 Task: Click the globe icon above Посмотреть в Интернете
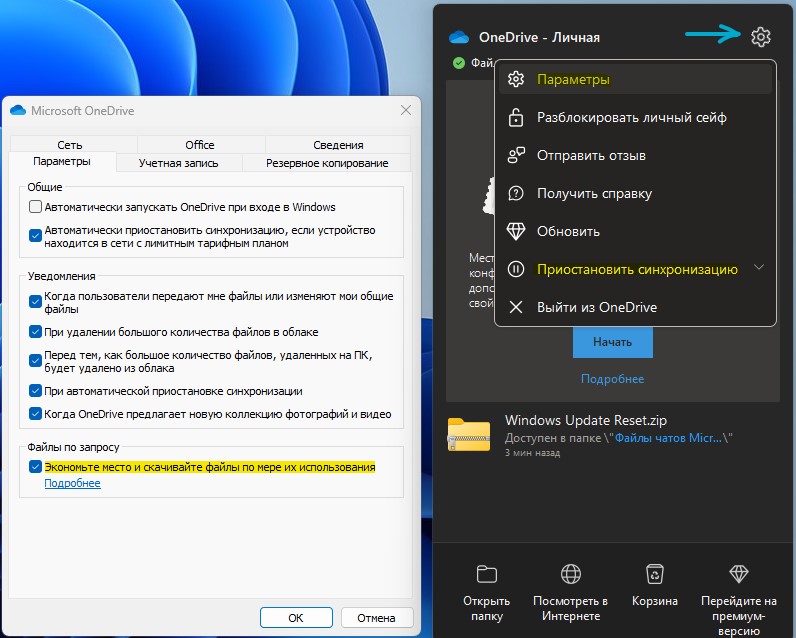click(x=571, y=574)
